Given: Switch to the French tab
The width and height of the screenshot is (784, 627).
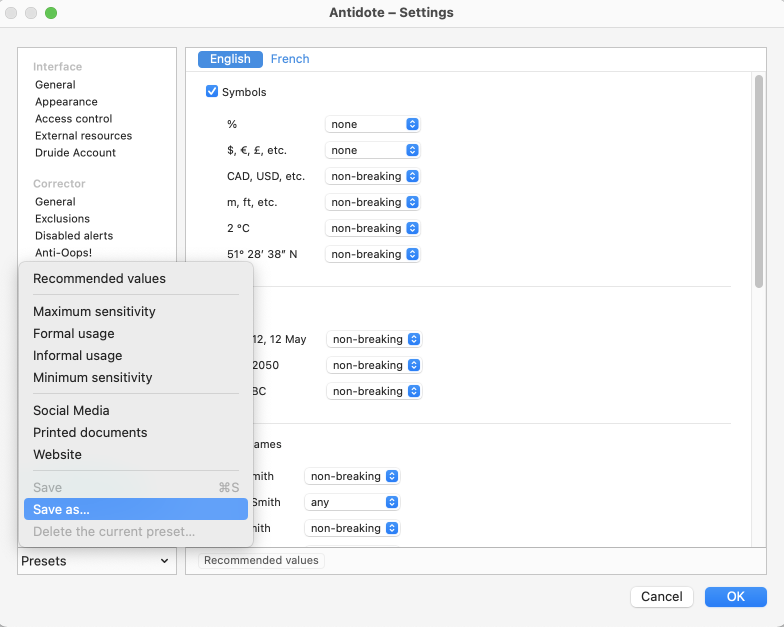Looking at the screenshot, I should [x=290, y=59].
